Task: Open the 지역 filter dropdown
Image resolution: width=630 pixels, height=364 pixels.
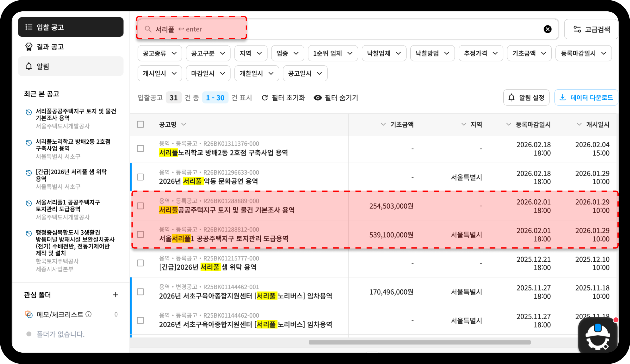Action: pyautogui.click(x=251, y=53)
